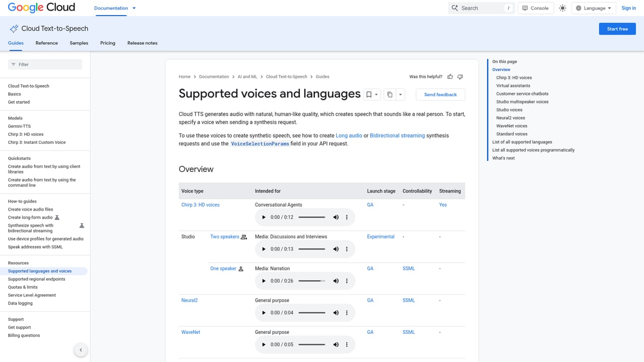This screenshot has height=362, width=644.
Task: Click the Send feedback button
Action: pos(440,95)
